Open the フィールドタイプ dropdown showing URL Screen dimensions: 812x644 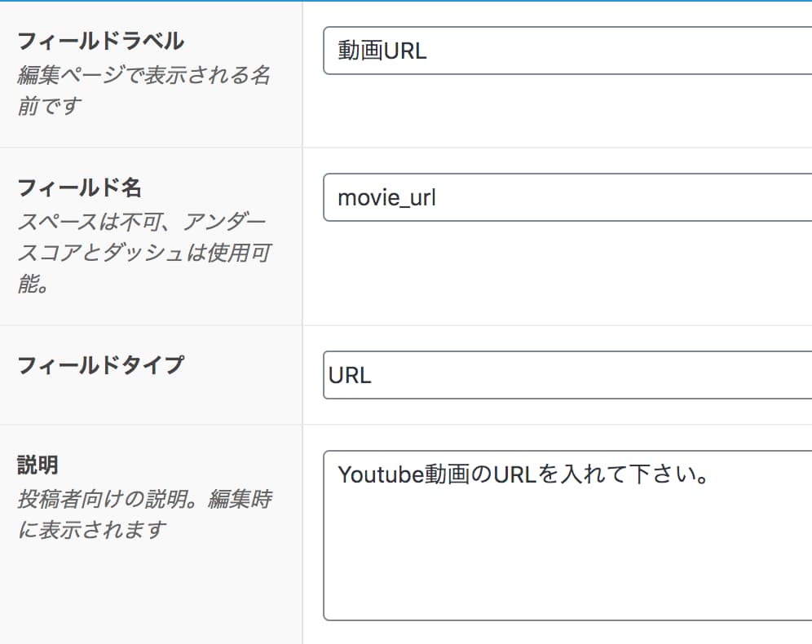click(567, 375)
